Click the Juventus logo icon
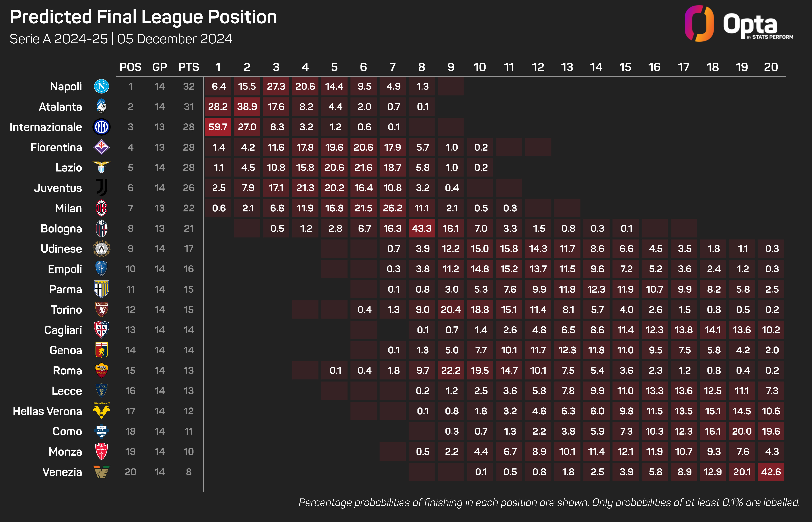Viewport: 812px width, 522px height. [x=101, y=188]
